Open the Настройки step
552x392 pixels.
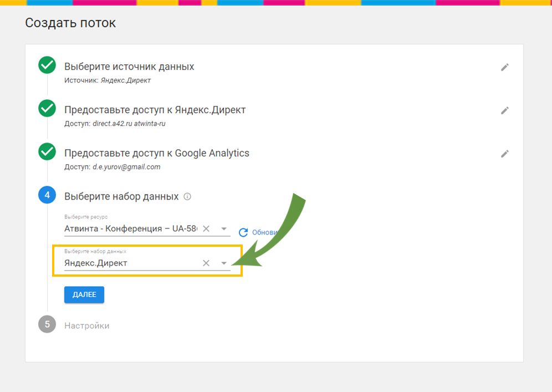pyautogui.click(x=86, y=326)
